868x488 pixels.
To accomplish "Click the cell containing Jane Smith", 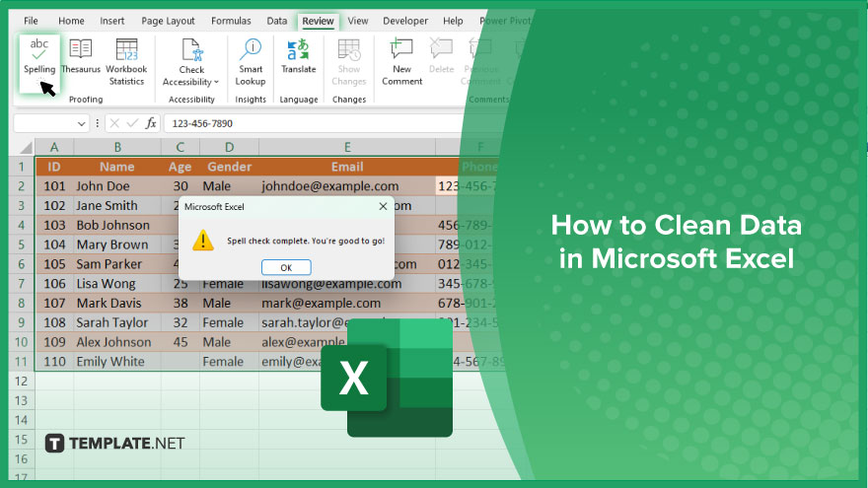I will click(x=117, y=206).
